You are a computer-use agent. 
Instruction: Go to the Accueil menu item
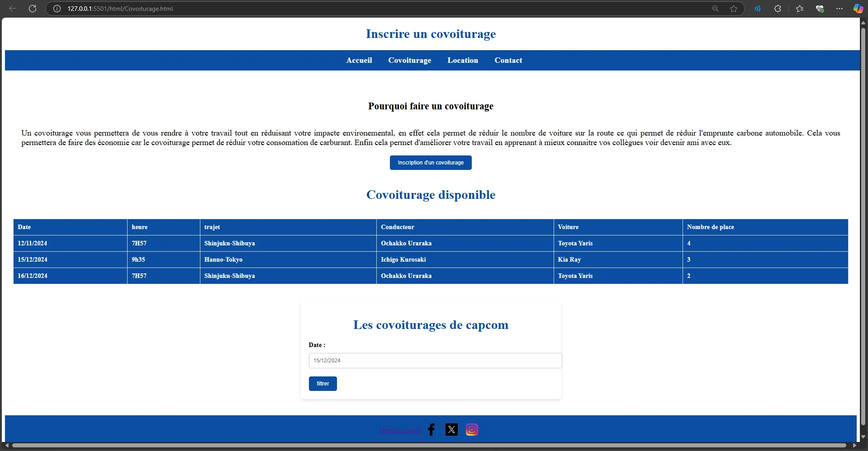coord(359,60)
